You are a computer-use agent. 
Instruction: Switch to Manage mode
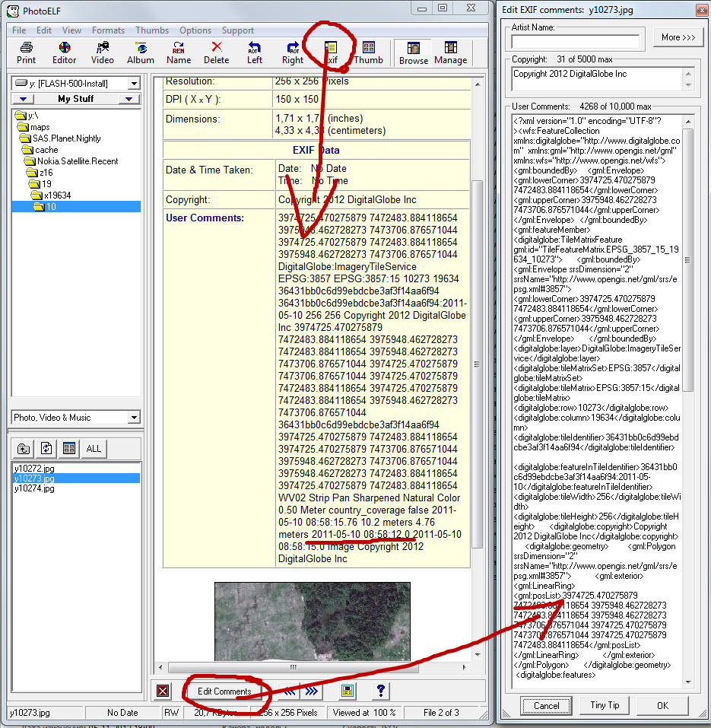[x=450, y=52]
